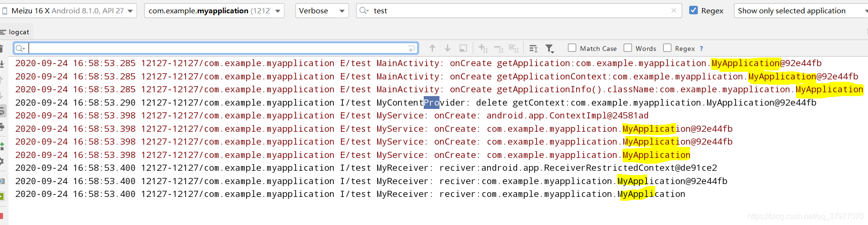Click the search history magnifier in find bar

click(x=20, y=48)
